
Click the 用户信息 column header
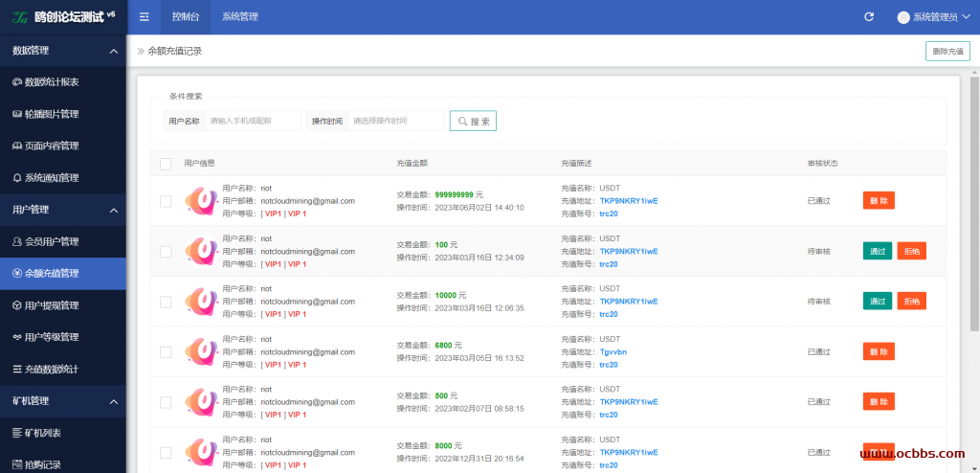click(x=200, y=164)
